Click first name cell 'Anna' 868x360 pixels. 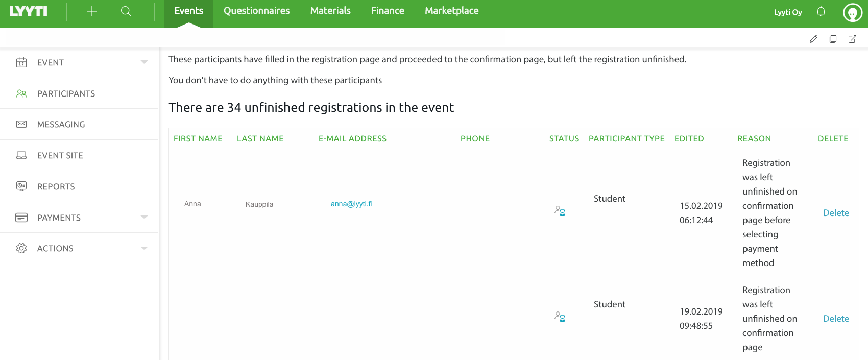click(192, 204)
